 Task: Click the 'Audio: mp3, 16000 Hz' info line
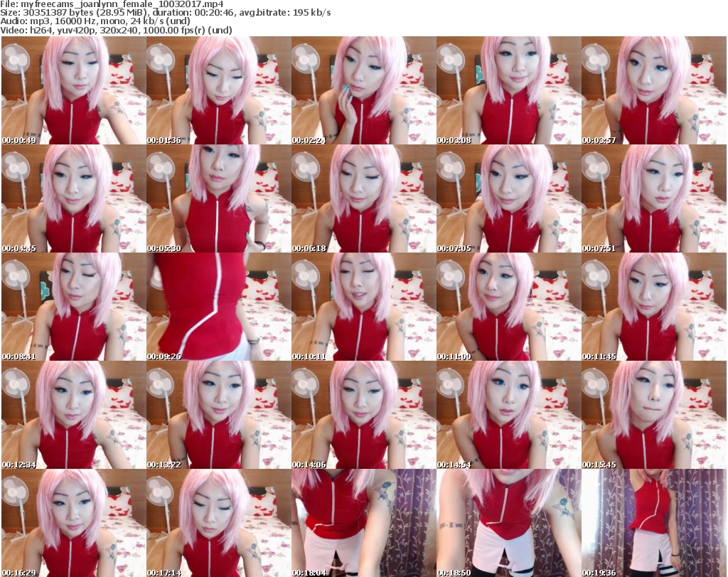tap(95, 21)
